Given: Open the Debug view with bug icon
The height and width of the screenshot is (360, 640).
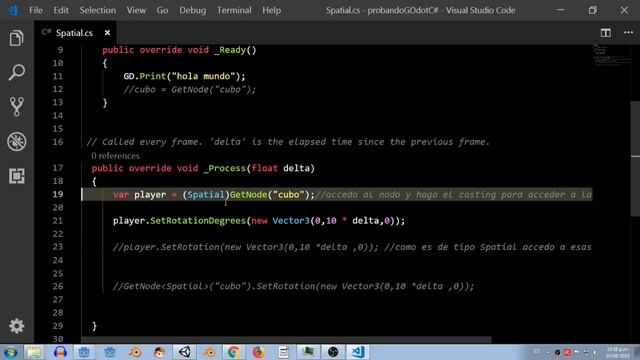Looking at the screenshot, I should tap(16, 142).
